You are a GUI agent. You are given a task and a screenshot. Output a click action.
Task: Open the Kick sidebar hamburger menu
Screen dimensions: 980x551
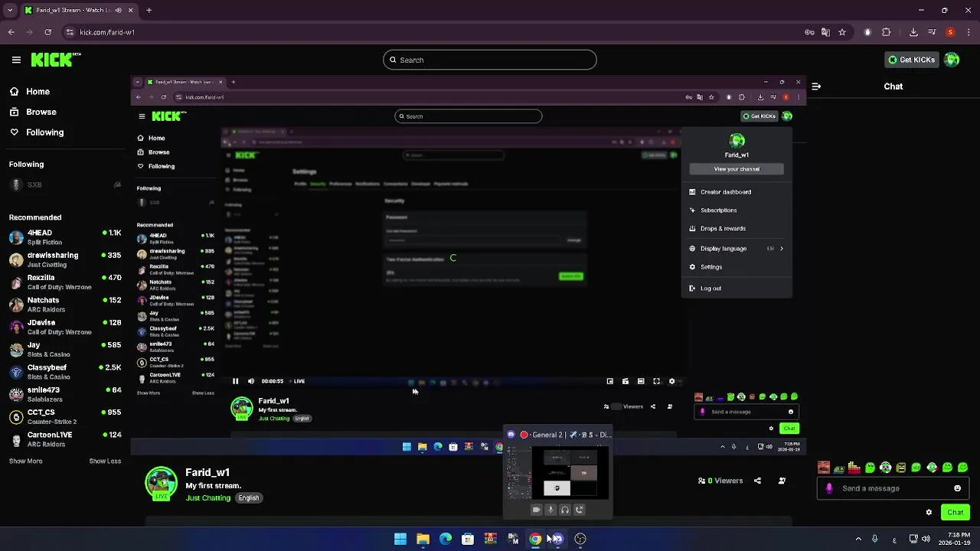point(16,60)
